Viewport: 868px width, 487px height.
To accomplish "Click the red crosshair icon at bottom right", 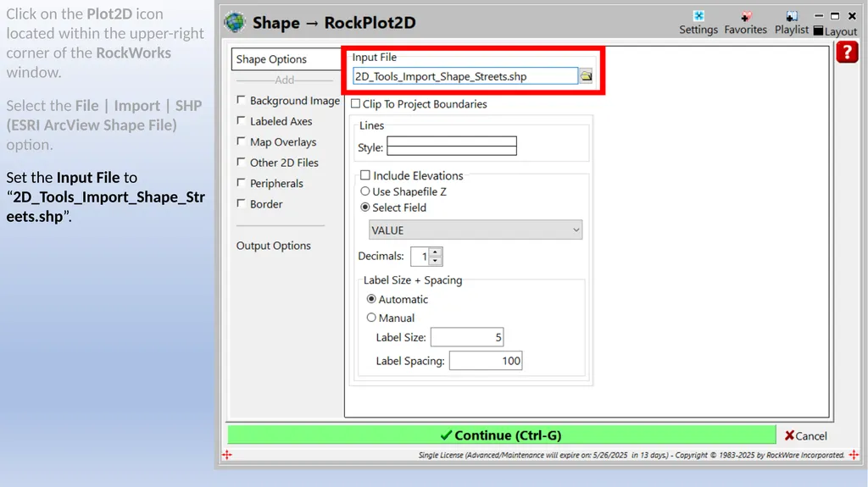I will point(854,455).
